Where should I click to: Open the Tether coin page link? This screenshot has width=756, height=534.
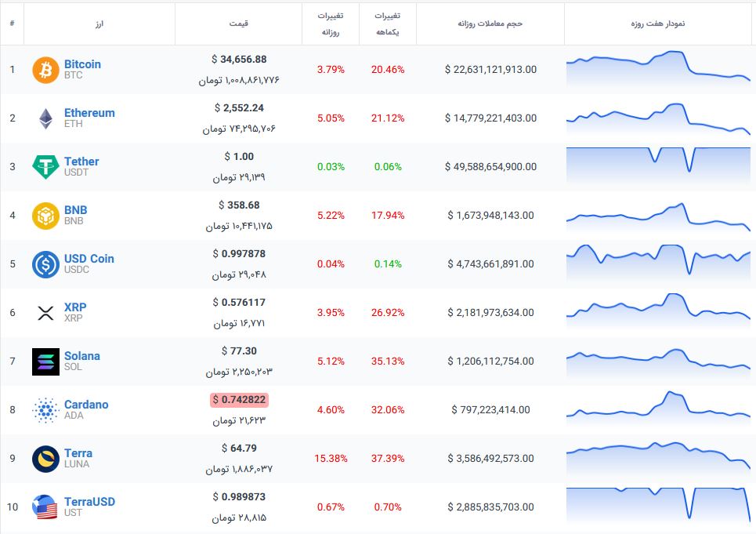pyautogui.click(x=81, y=162)
